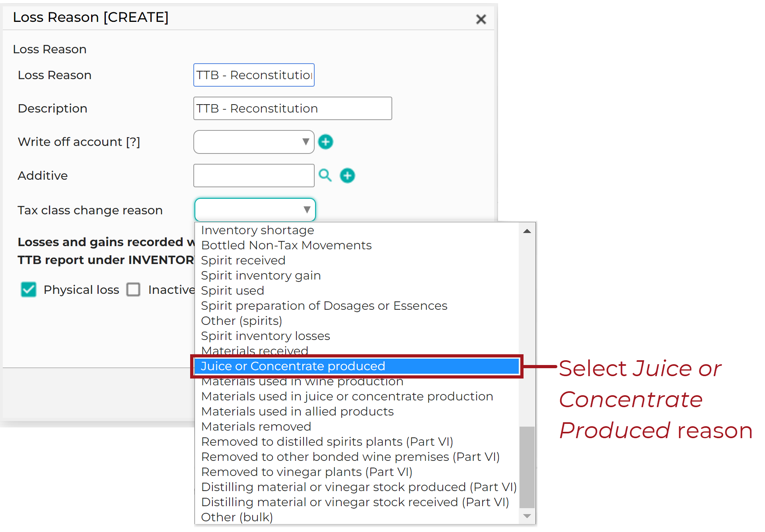This screenshot has height=532, width=765.
Task: Select Other (bulk) option
Action: tap(357, 517)
